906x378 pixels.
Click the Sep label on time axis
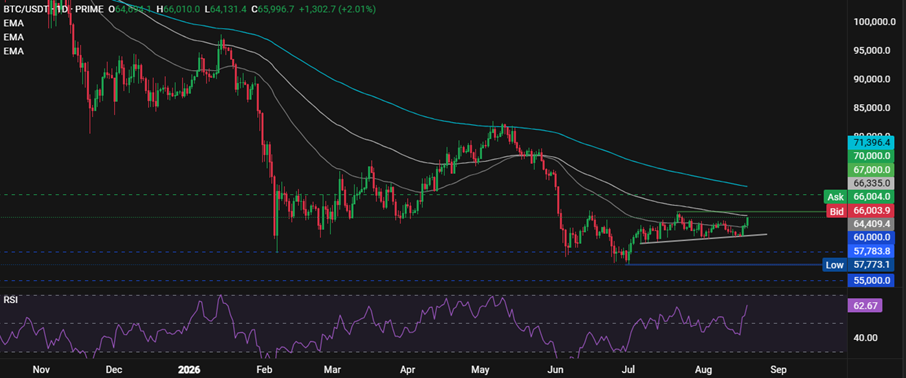(778, 369)
